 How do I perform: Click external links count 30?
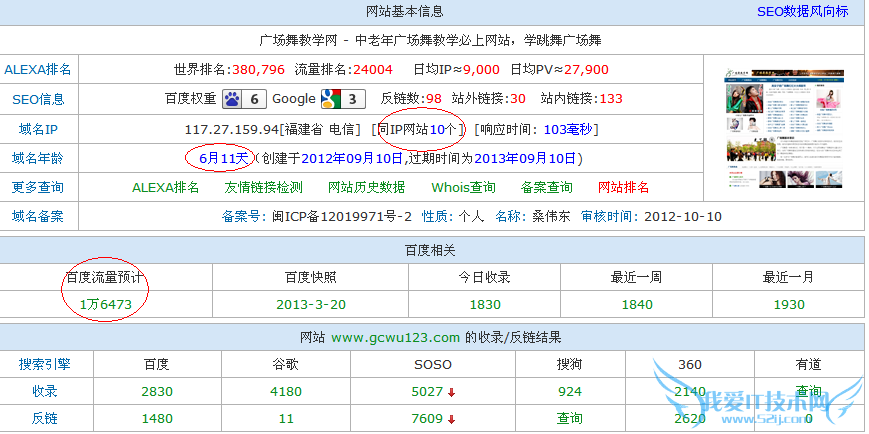point(518,99)
